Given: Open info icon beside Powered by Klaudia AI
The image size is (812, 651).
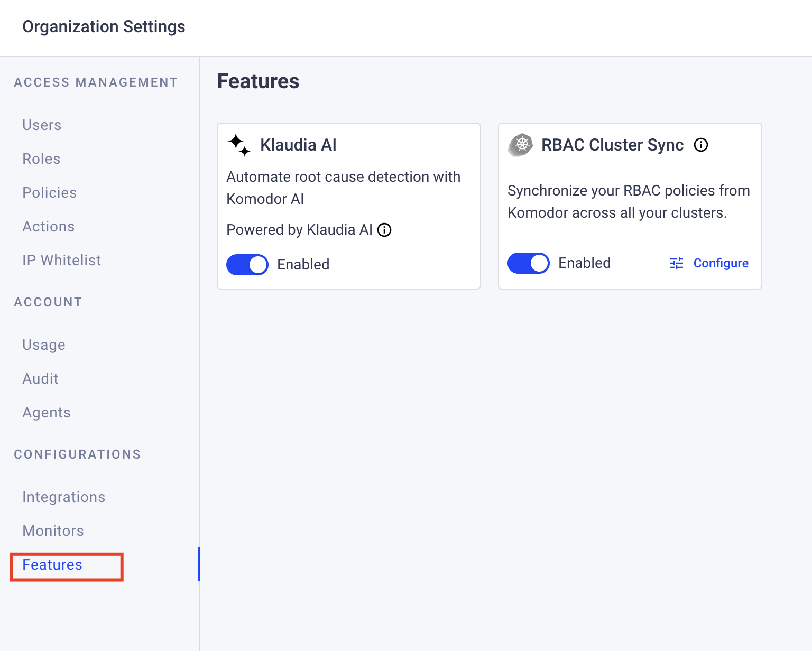Looking at the screenshot, I should [x=384, y=230].
